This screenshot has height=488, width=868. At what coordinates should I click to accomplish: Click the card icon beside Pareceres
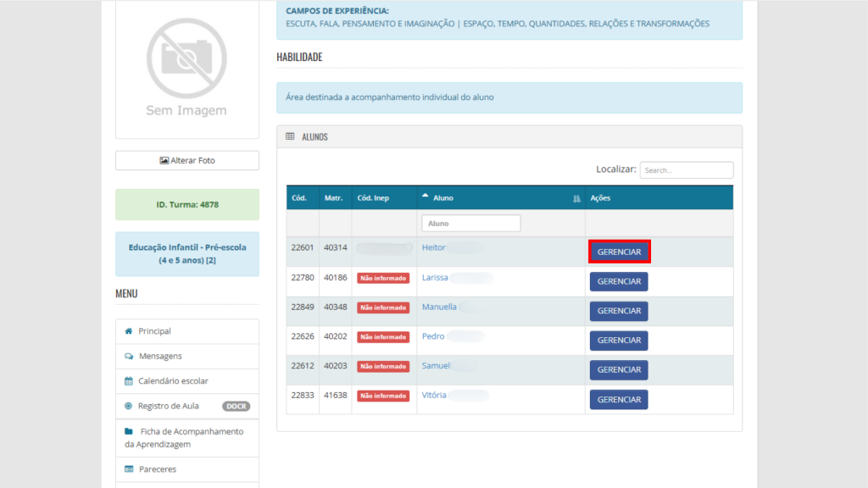tap(129, 469)
